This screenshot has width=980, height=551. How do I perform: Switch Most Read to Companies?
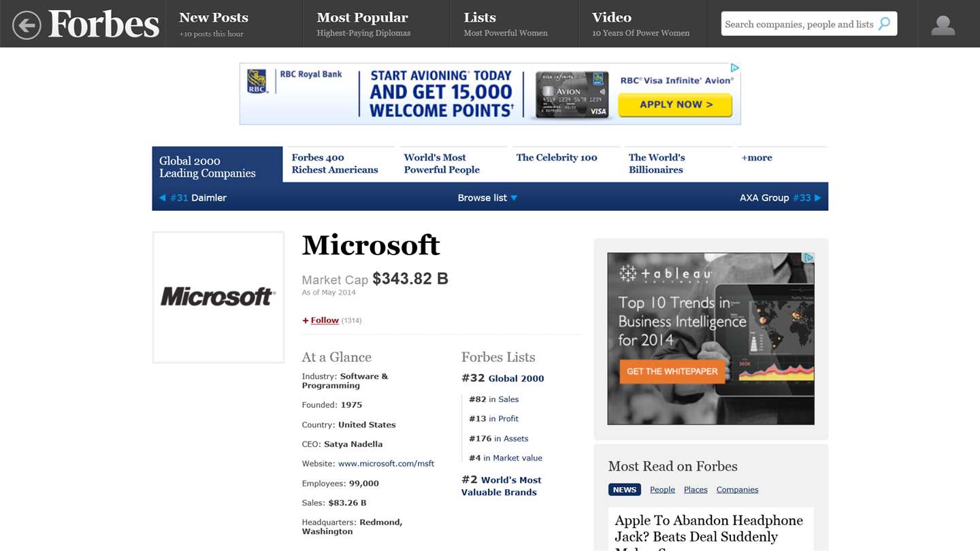tap(737, 490)
